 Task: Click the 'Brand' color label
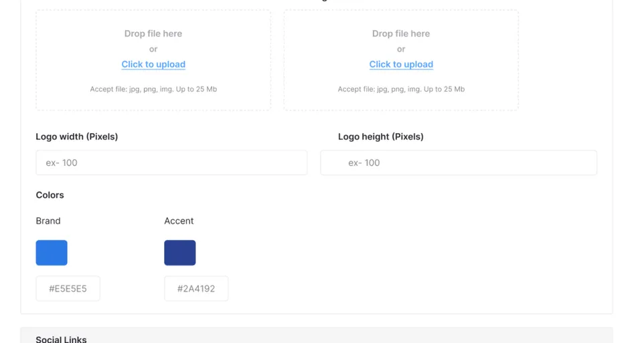[48, 221]
